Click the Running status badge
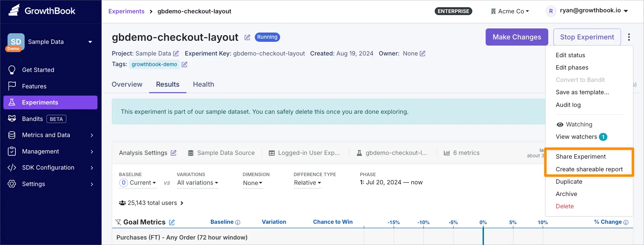The image size is (644, 245). 267,37
